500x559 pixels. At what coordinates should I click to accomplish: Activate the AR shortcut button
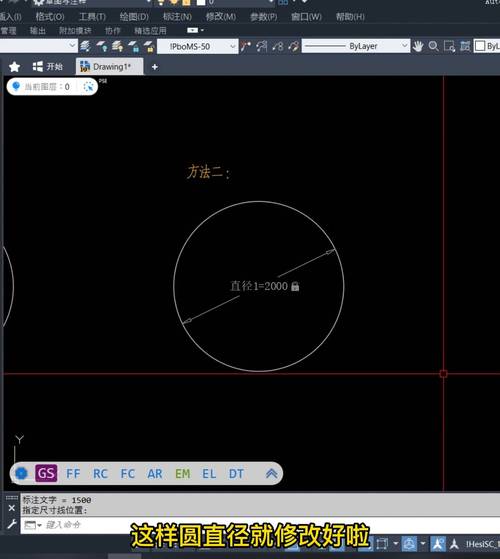coord(155,474)
